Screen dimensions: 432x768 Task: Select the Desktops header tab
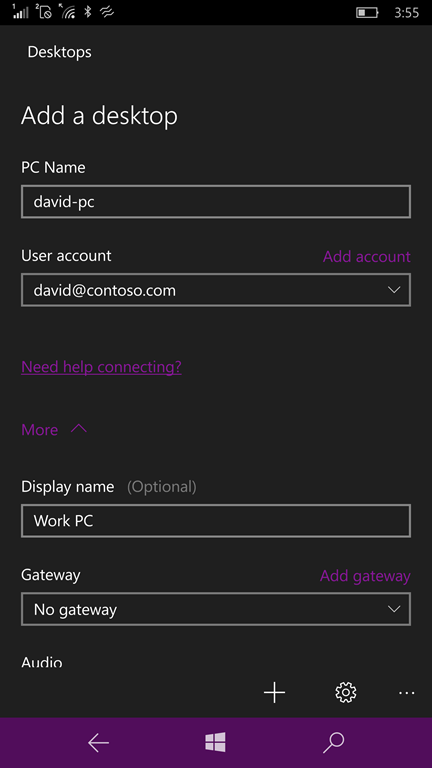[x=59, y=52]
